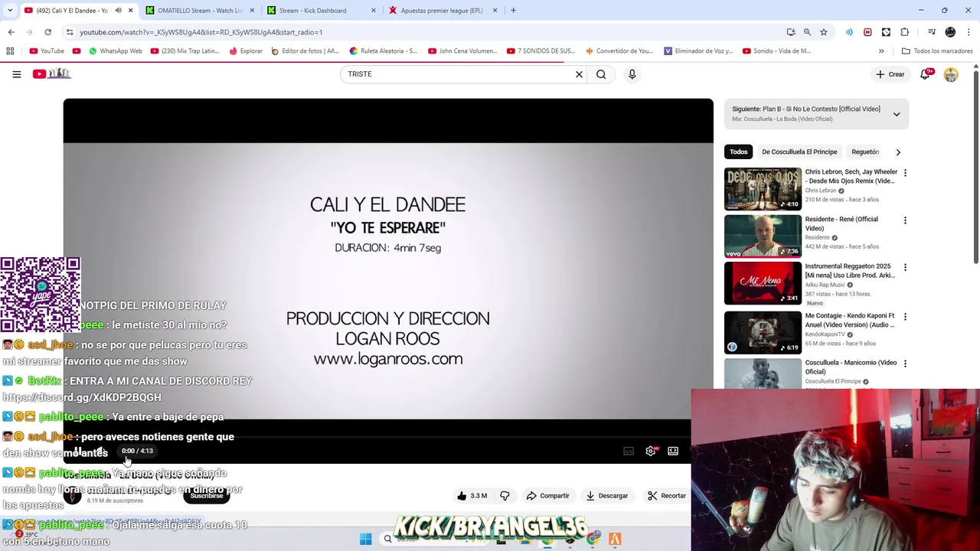
Task: Expand the Siguiente Plan B playlist panel
Action: [x=897, y=114]
